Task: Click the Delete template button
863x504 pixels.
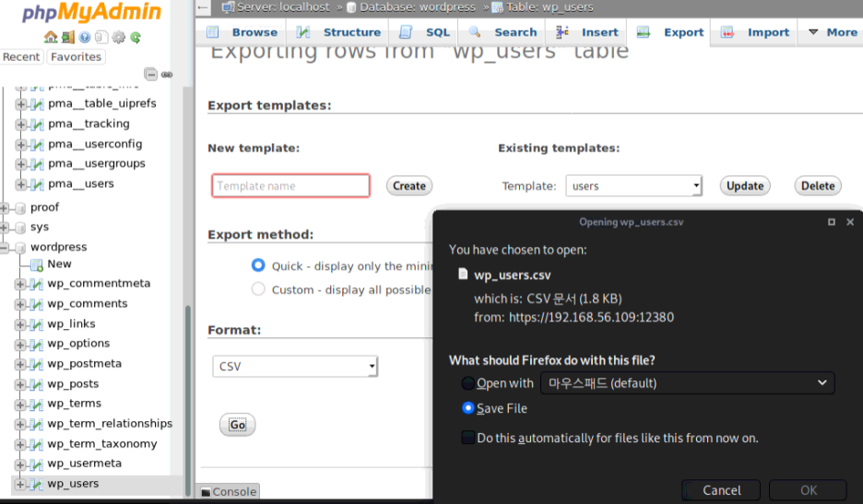Action: pos(818,186)
